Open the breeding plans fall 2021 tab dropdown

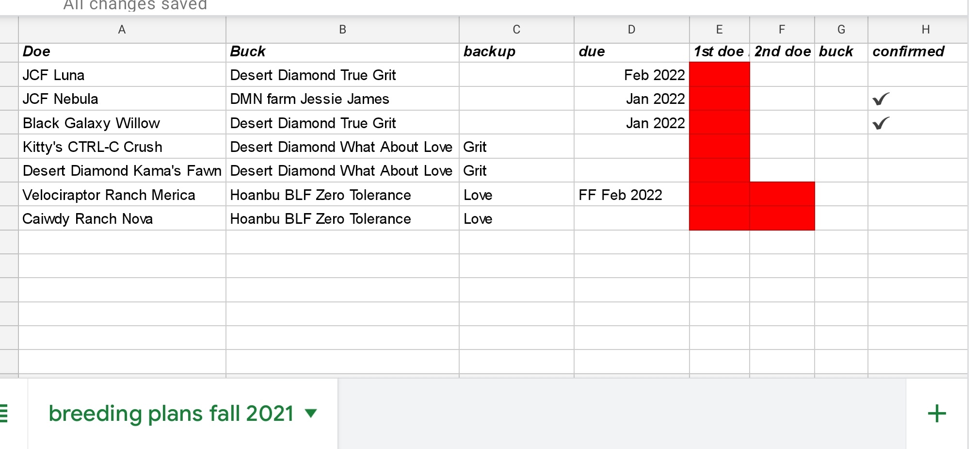(x=311, y=414)
